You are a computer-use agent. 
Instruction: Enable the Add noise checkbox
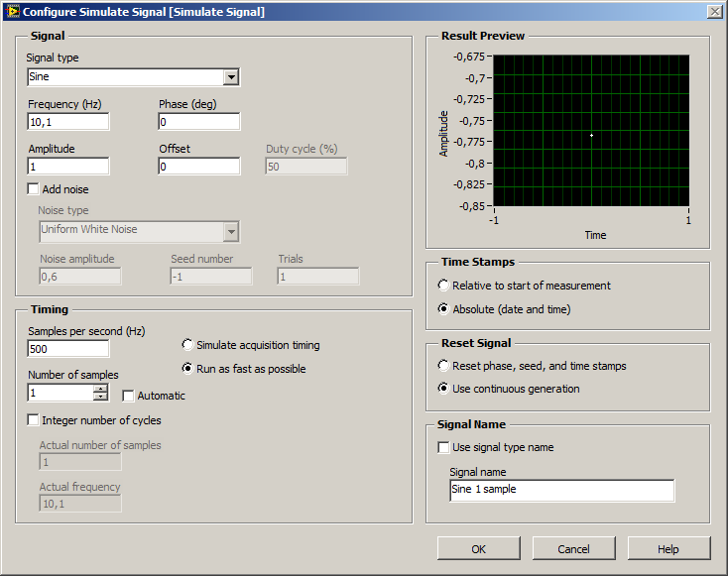pyautogui.click(x=33, y=189)
